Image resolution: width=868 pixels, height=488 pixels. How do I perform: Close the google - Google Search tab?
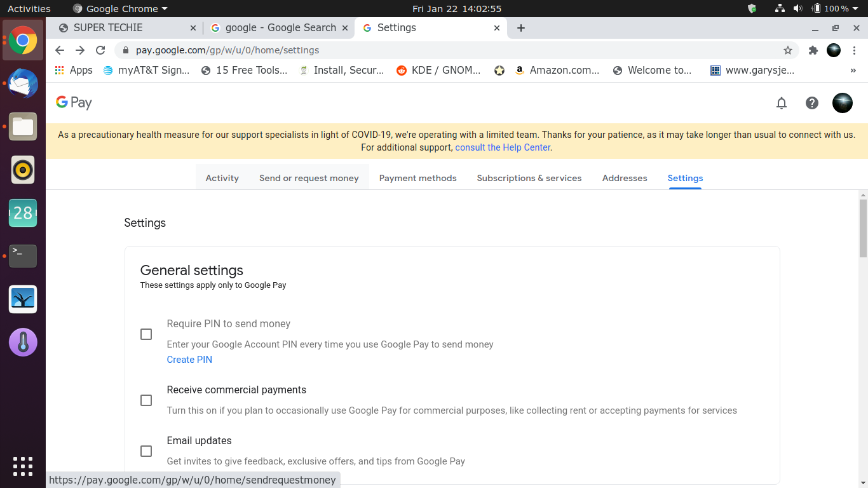click(345, 28)
